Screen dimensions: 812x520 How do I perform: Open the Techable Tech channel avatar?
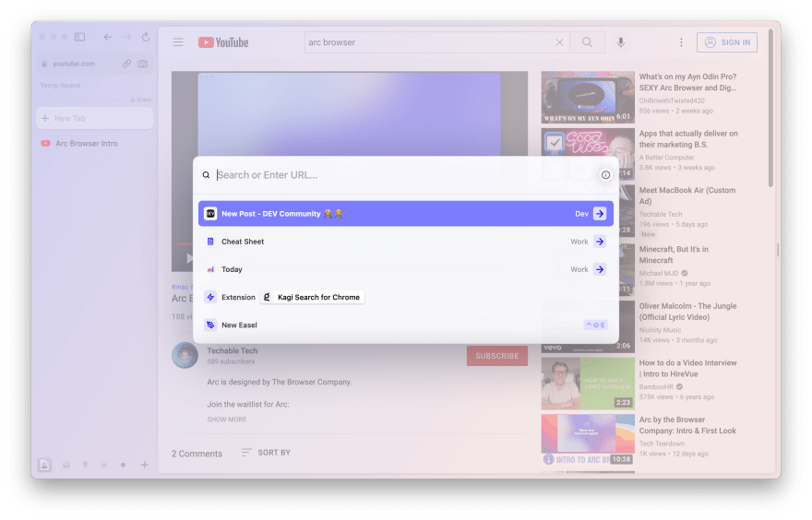coord(185,356)
